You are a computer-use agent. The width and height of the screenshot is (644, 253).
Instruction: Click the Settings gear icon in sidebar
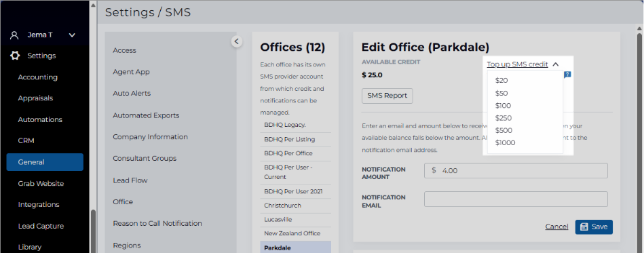(15, 56)
